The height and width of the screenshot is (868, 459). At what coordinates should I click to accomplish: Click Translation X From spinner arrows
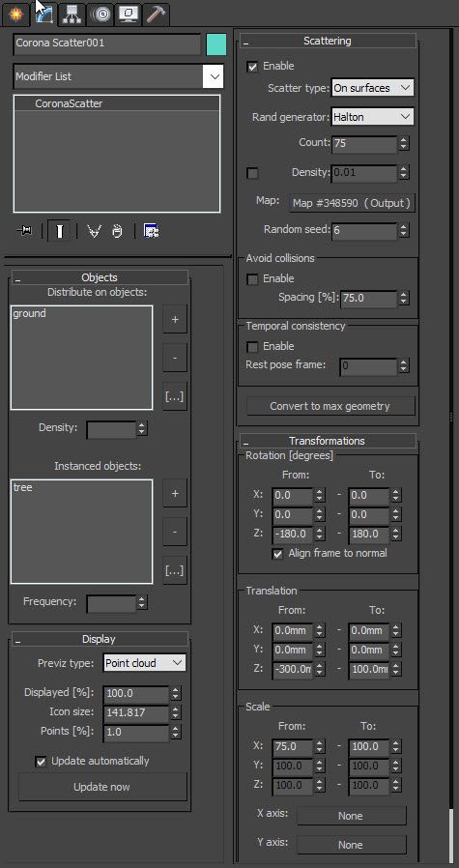tap(320, 630)
